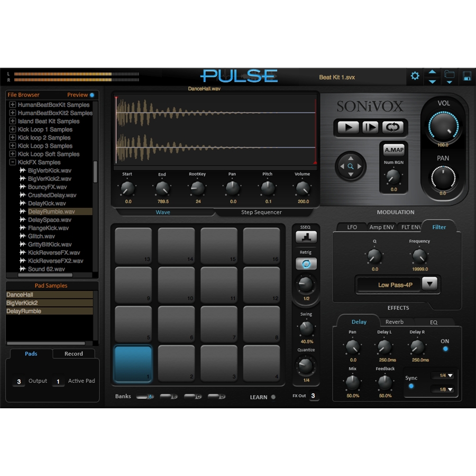Trigger pad 16
The width and height of the screenshot is (476, 476).
[261, 245]
